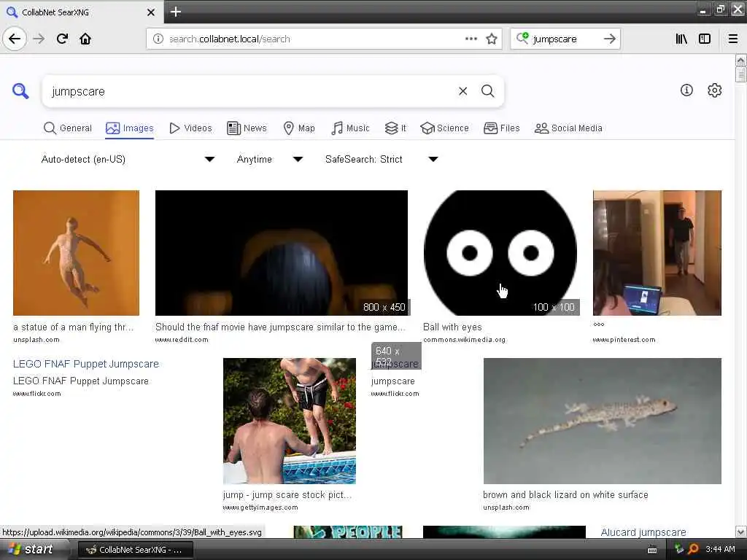
Task: Open the Alucard jumpscare link
Action: pos(643,532)
